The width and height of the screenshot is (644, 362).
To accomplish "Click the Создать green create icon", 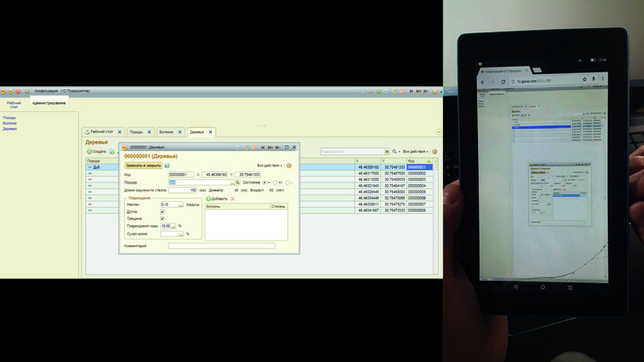I will (x=89, y=151).
